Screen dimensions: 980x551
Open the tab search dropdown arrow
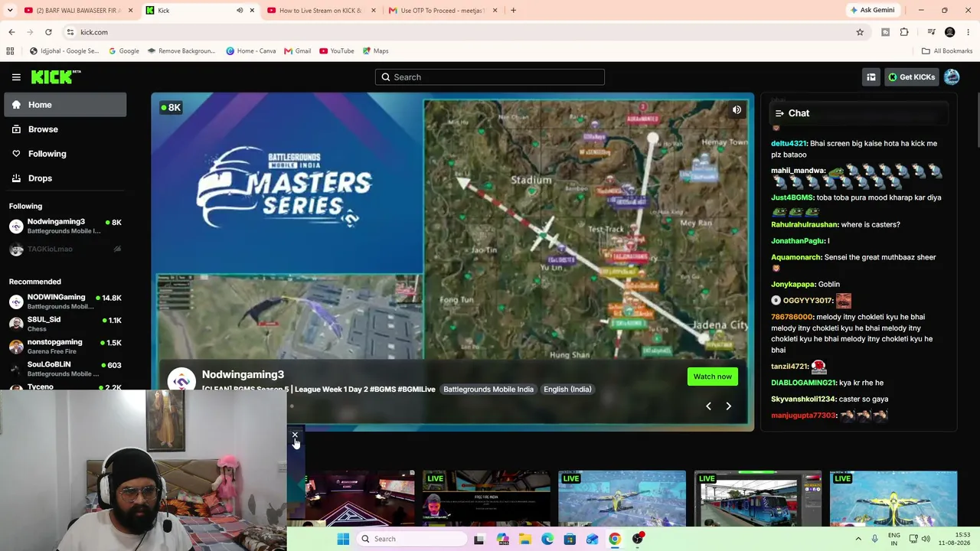(x=10, y=10)
